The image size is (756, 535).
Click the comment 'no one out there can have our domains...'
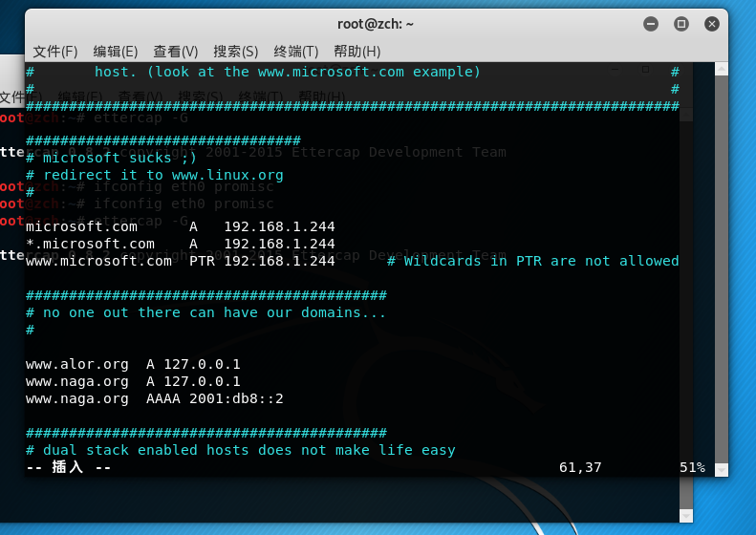(214, 312)
